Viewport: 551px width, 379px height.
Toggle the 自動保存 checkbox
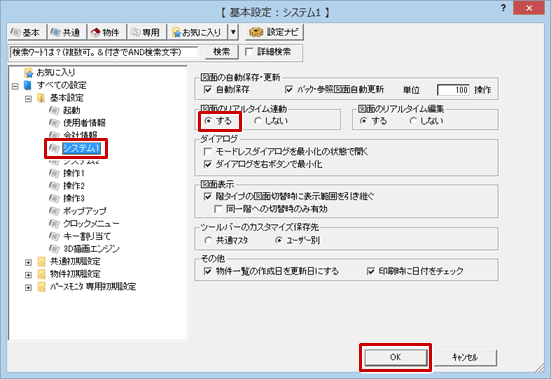208,90
